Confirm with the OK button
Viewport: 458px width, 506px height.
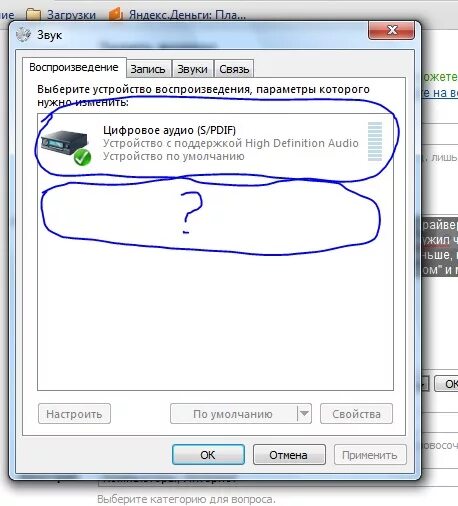click(x=208, y=454)
